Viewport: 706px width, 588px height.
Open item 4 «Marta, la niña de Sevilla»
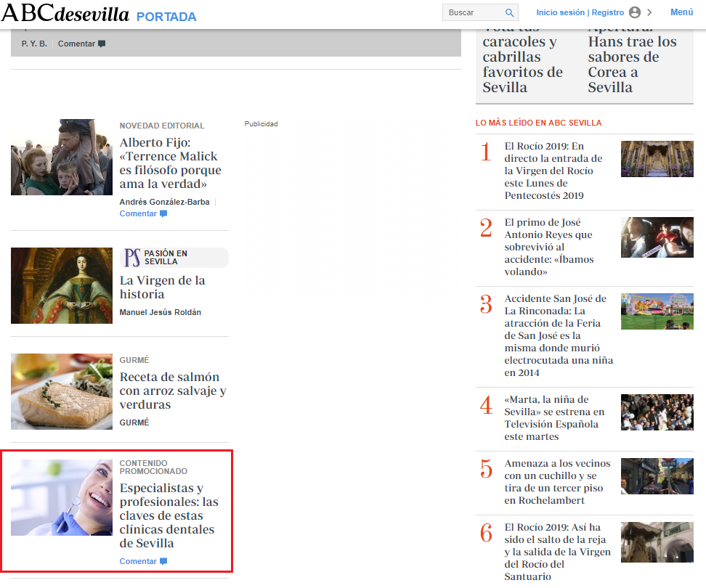(554, 418)
